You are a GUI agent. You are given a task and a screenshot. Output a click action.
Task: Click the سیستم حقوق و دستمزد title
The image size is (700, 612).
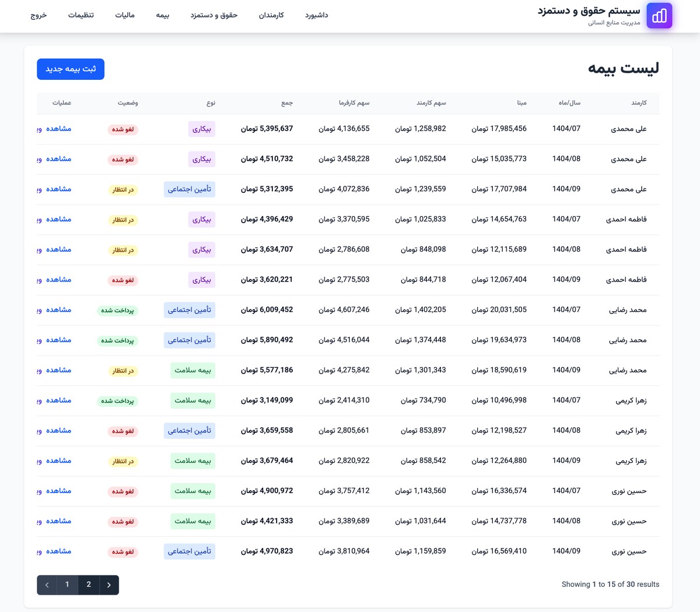[589, 11]
